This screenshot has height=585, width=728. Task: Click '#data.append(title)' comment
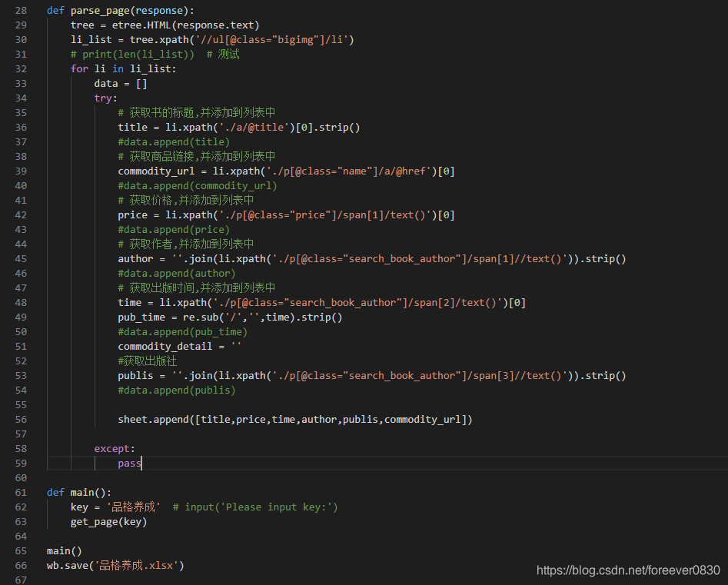pos(174,141)
